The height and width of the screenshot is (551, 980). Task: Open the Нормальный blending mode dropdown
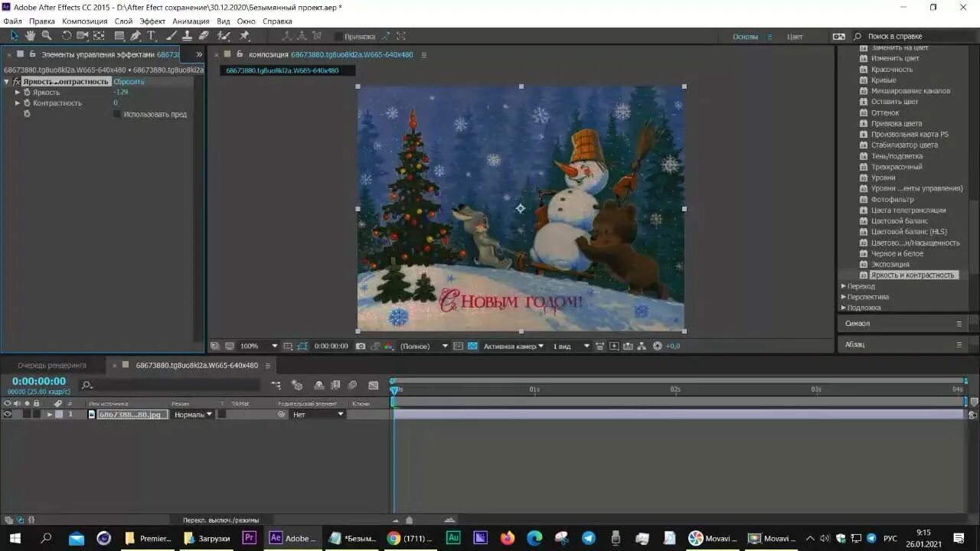click(x=193, y=414)
